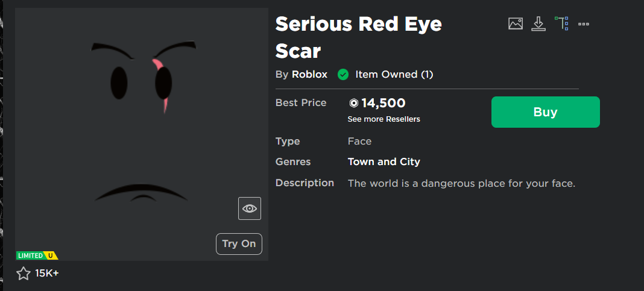Toggle the 3D preview eye button
Image resolution: width=644 pixels, height=291 pixels.
(x=249, y=208)
